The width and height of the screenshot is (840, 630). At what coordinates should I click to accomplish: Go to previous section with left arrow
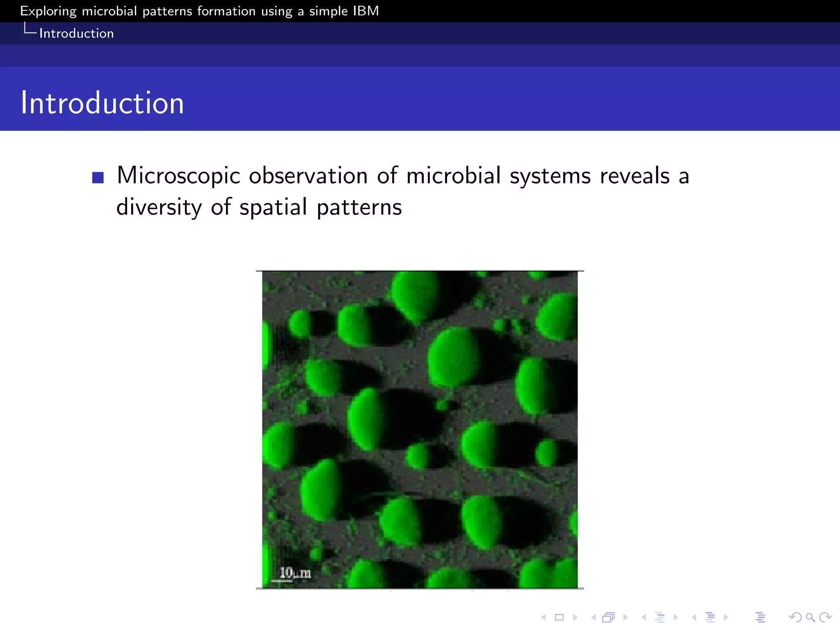pos(694,617)
